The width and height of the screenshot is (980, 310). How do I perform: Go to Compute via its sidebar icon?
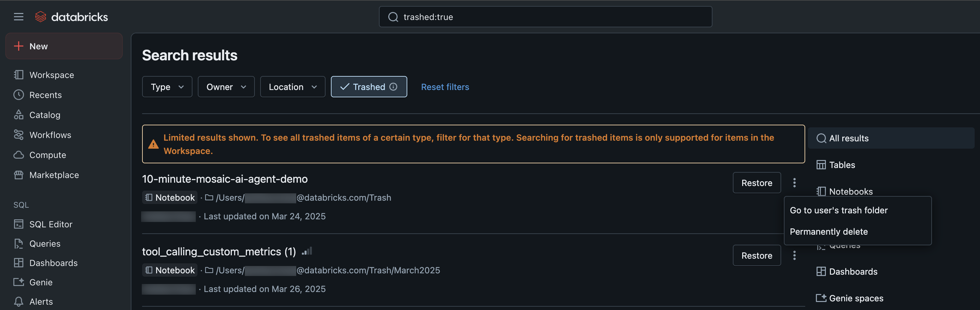tap(48, 155)
